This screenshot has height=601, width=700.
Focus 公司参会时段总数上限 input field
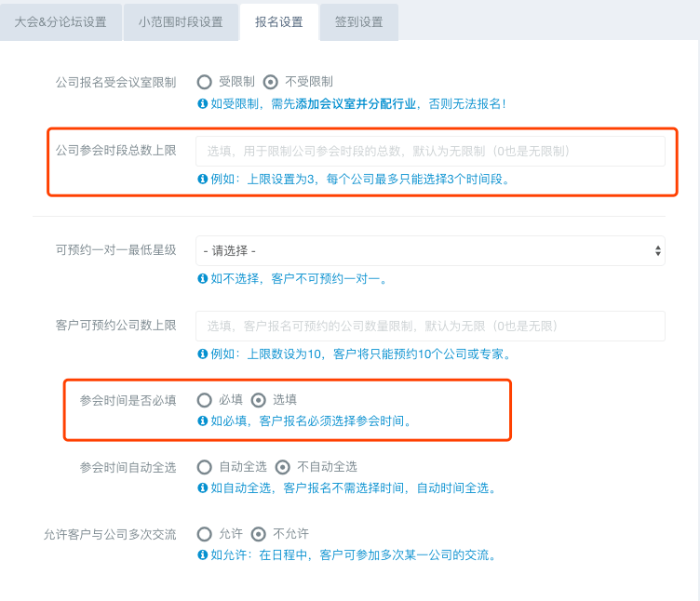pos(430,152)
